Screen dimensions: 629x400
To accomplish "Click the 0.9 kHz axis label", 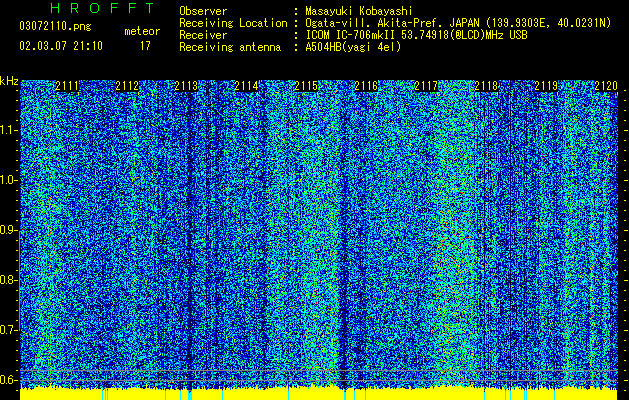I will (8, 230).
